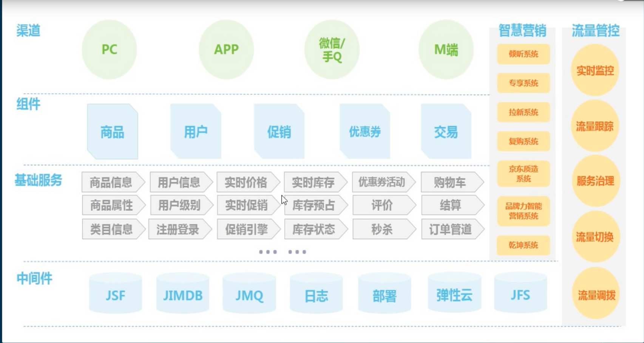Image resolution: width=644 pixels, height=343 pixels.
Task: Click the 乾坤系统 box
Action: (x=524, y=245)
